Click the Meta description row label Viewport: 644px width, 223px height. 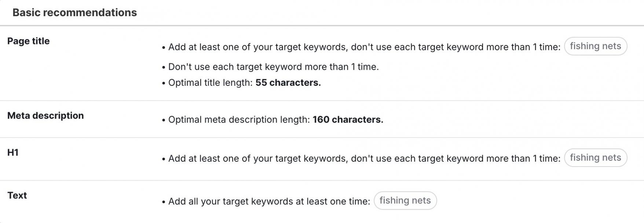tap(45, 116)
